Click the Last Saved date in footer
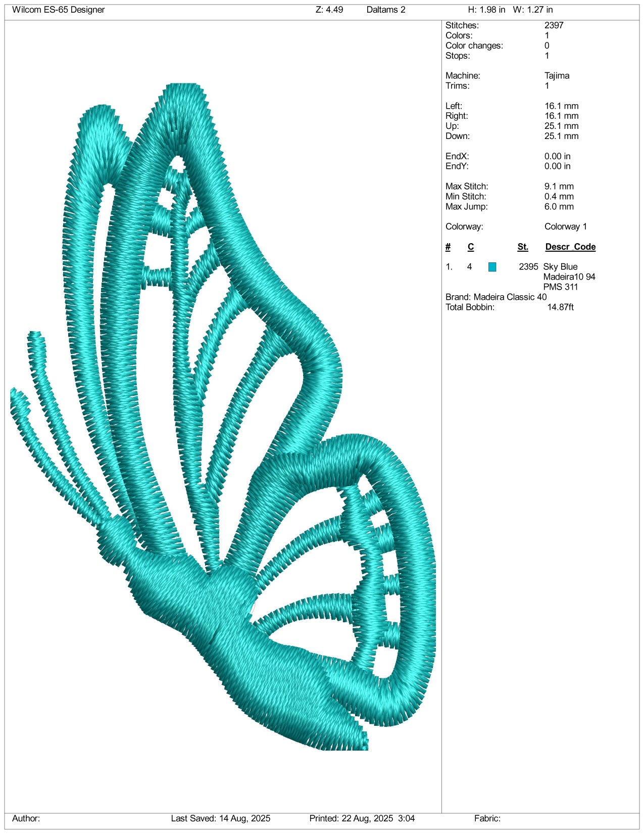 (221, 818)
